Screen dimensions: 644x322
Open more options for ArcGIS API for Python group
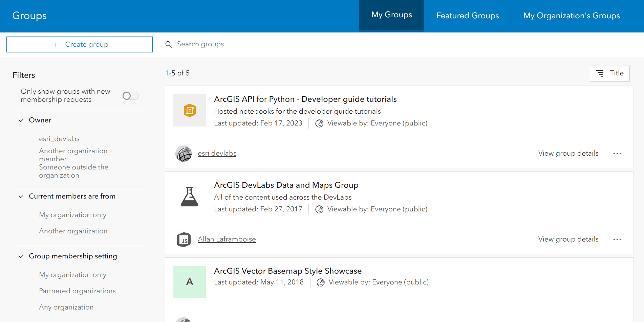[x=617, y=154]
